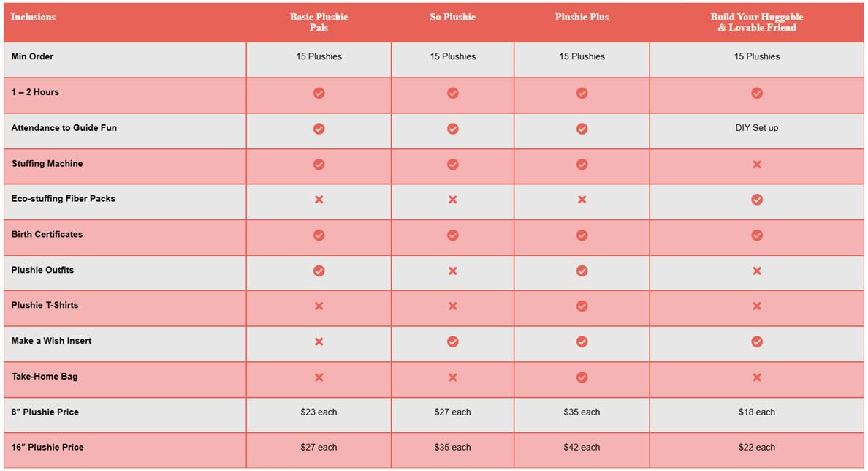Click Attendance to Guide Fun checkmark under Plushie Plus
The width and height of the screenshot is (868, 471).
(582, 129)
